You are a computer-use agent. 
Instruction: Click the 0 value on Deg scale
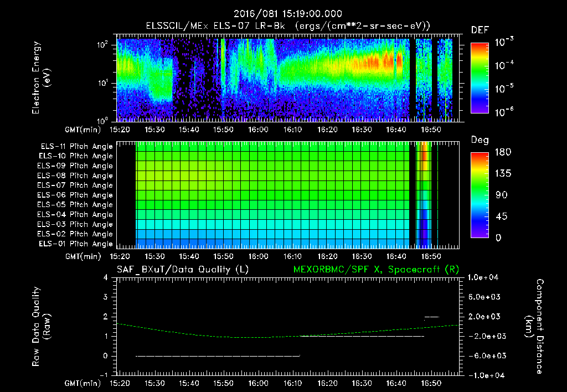click(498, 238)
